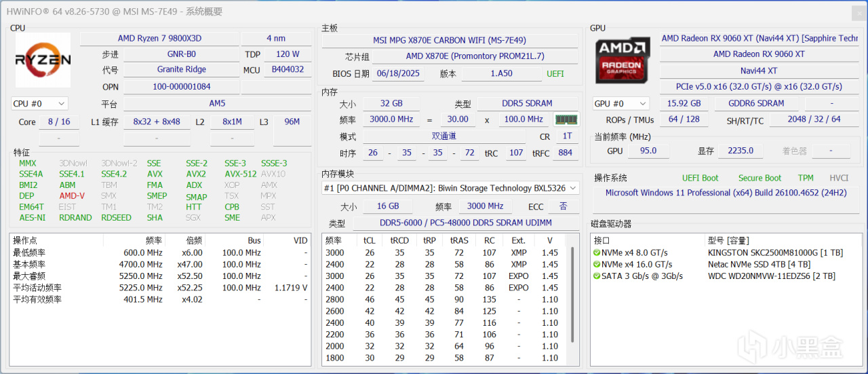Click the Ryzen CPU logo image

coord(43,60)
